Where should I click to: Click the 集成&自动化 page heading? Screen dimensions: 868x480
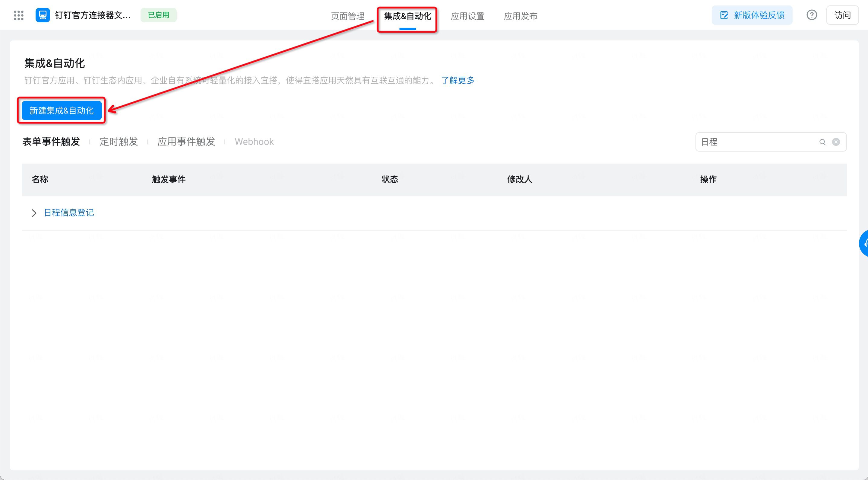[55, 63]
